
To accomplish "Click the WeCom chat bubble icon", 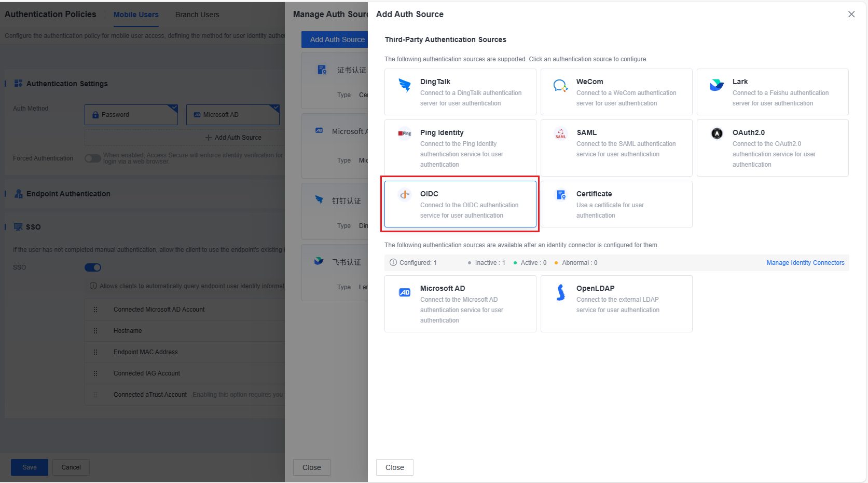I will pos(560,86).
